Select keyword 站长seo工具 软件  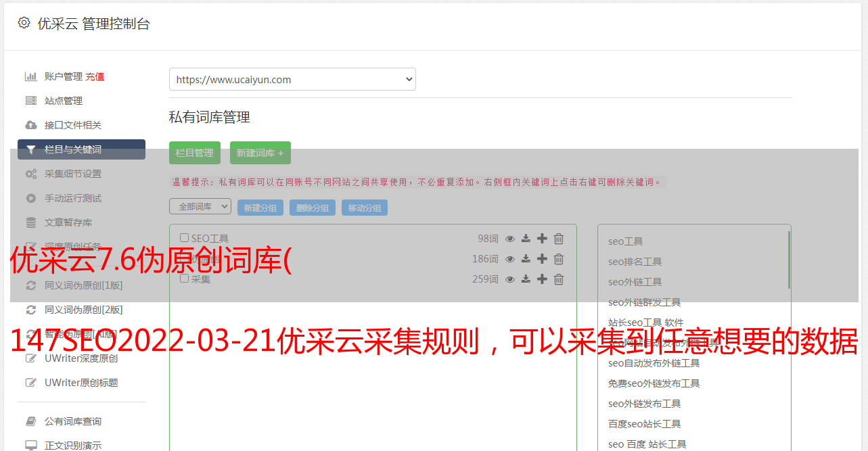coord(645,323)
